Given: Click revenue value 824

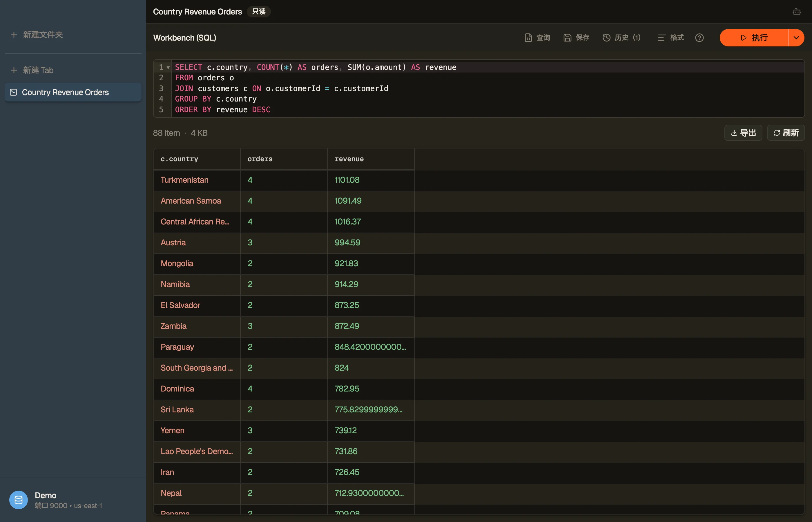Looking at the screenshot, I should [342, 368].
